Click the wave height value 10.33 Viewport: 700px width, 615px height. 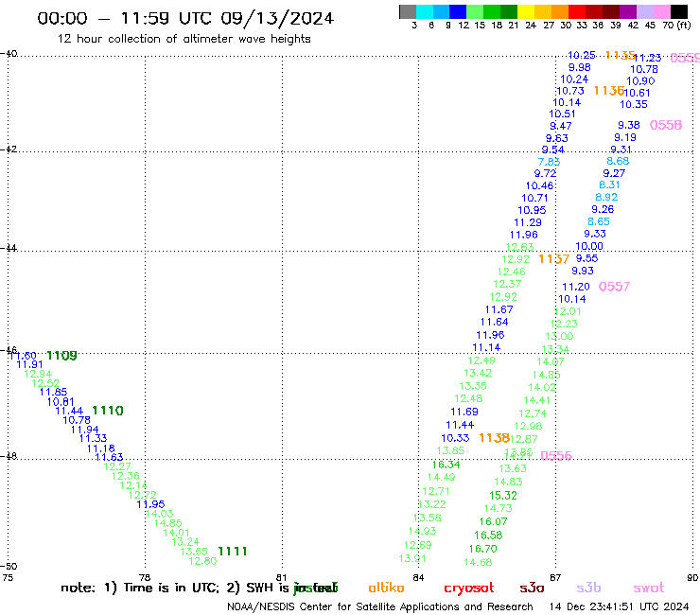click(455, 438)
